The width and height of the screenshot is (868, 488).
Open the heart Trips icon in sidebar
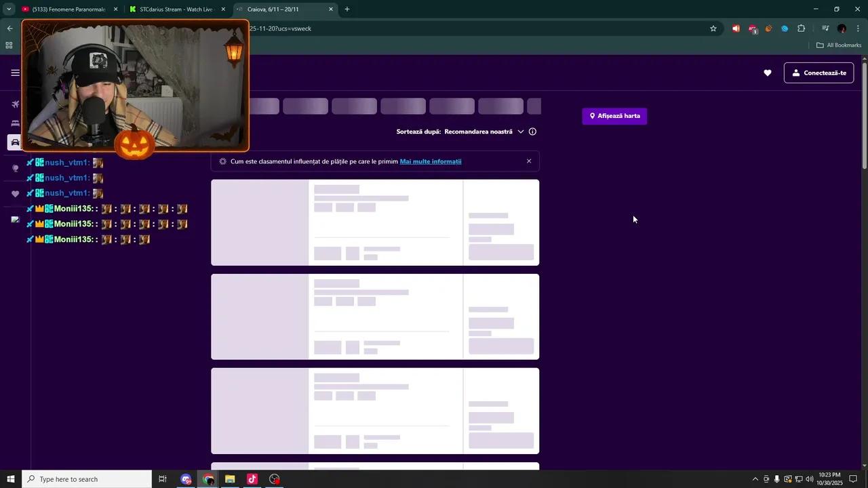click(15, 194)
